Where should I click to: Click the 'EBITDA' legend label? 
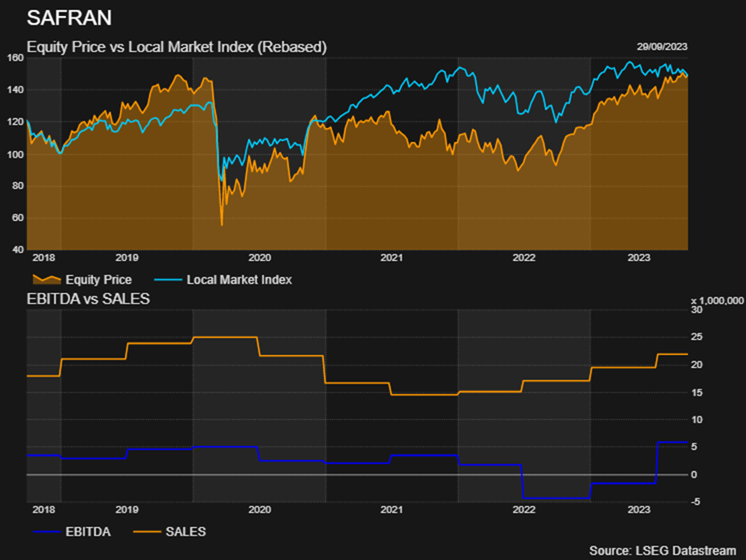click(88, 532)
